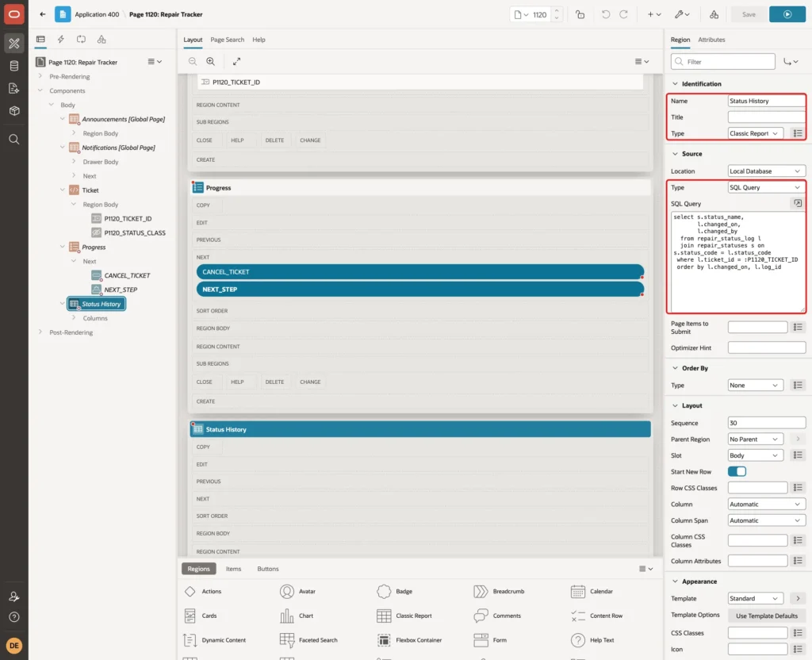Click the Name field containing Status History
812x660 pixels.
(766, 101)
